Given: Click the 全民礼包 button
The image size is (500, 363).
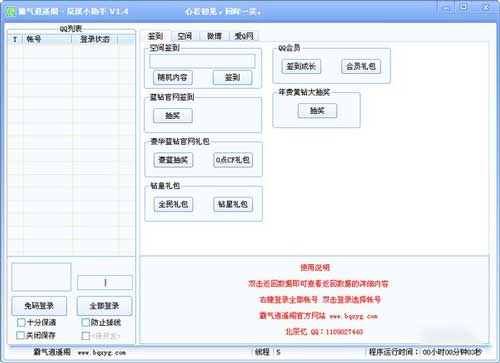Looking at the screenshot, I should tap(173, 204).
